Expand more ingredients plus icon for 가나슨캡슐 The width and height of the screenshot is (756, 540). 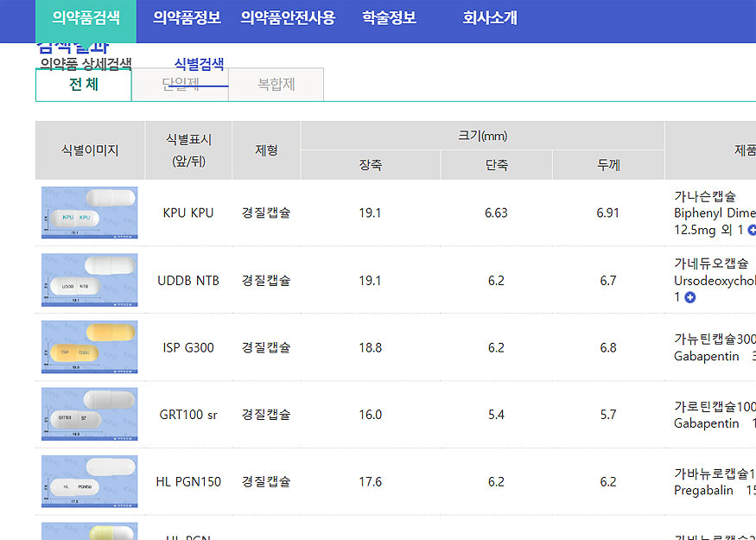(752, 231)
